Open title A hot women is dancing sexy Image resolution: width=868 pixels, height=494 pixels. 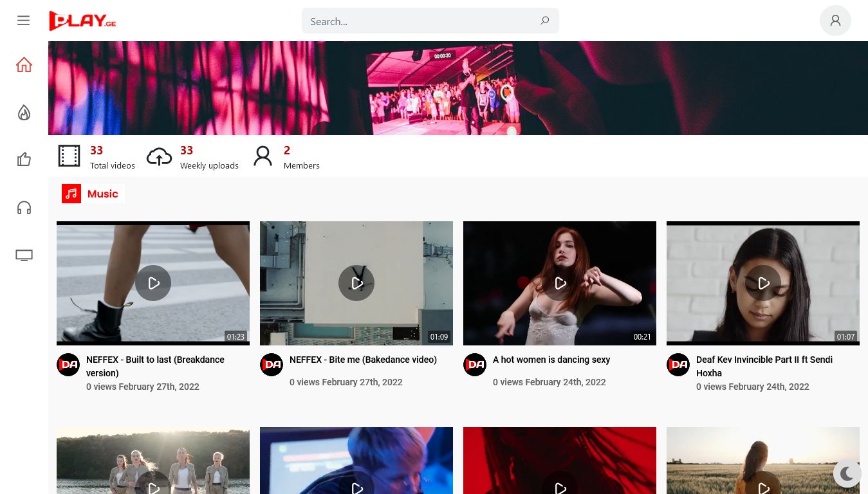[551, 360]
